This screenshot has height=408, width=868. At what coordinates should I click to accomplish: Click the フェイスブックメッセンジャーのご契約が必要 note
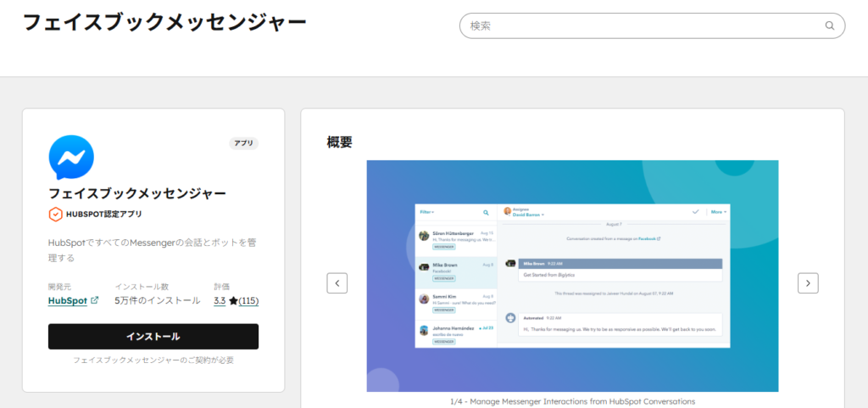(x=153, y=360)
